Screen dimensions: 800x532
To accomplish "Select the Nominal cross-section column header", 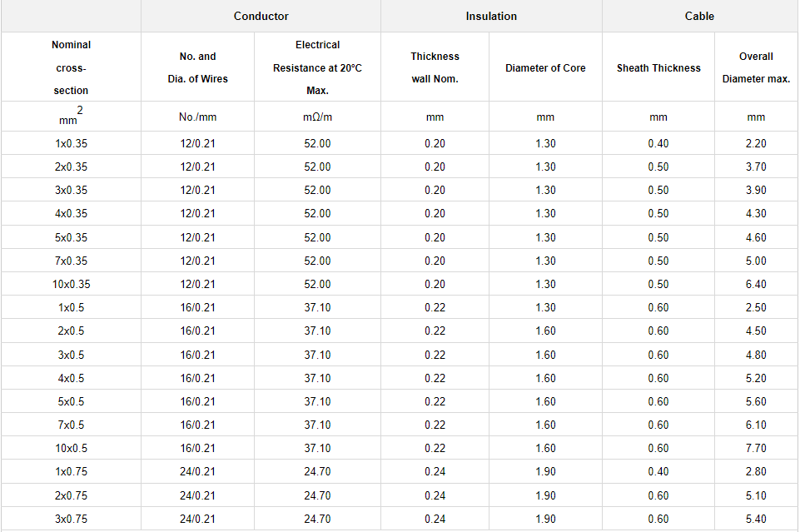I will pos(71,67).
